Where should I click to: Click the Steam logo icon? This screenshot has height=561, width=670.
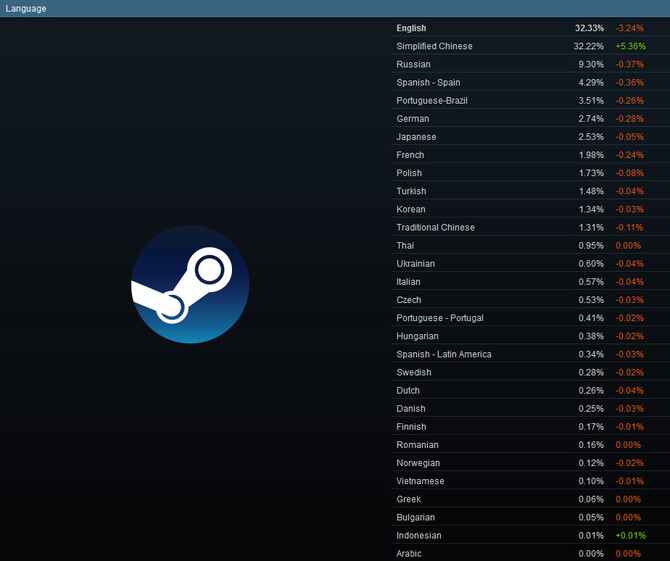[190, 285]
